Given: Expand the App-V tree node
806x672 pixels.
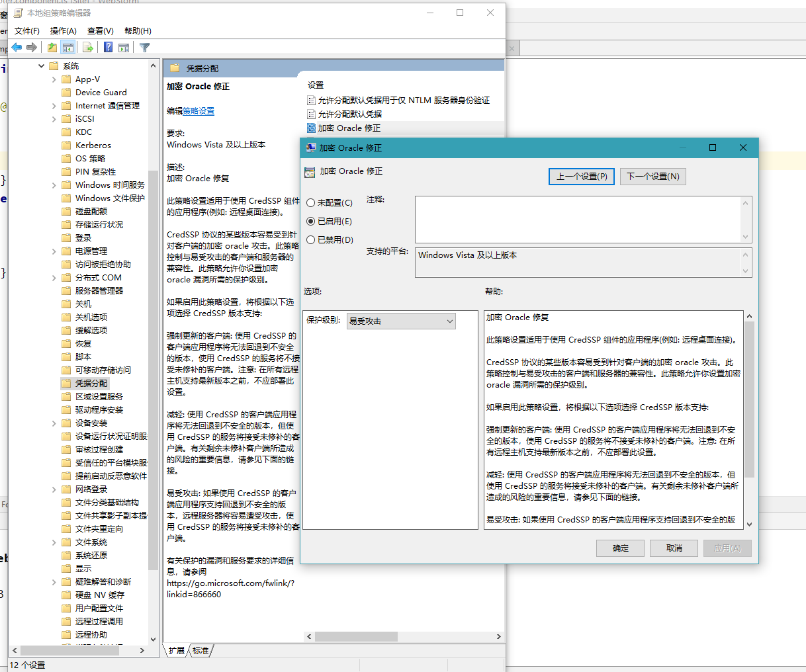Looking at the screenshot, I should 54,79.
